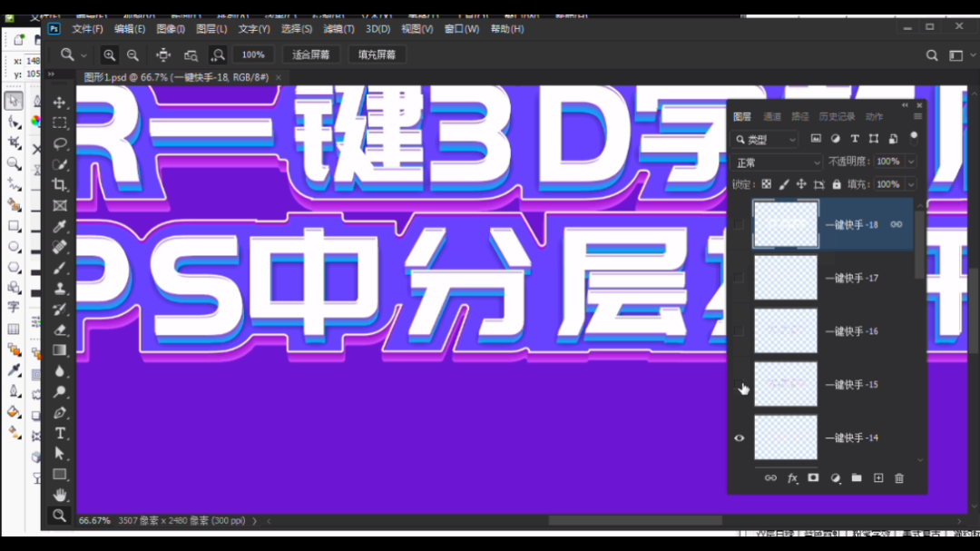The image size is (980, 551).
Task: Select the Horizontal Type tool
Action: 60,433
